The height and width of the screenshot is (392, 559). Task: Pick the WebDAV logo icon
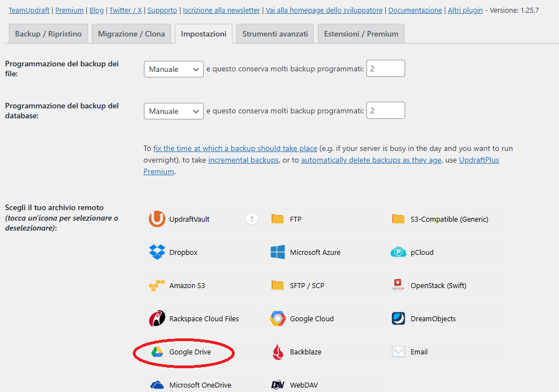pyautogui.click(x=277, y=385)
